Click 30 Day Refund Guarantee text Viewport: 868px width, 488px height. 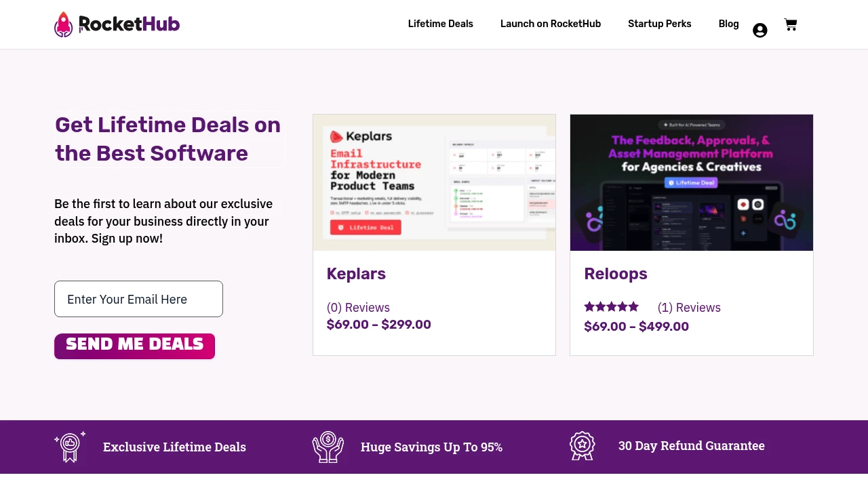[692, 446]
